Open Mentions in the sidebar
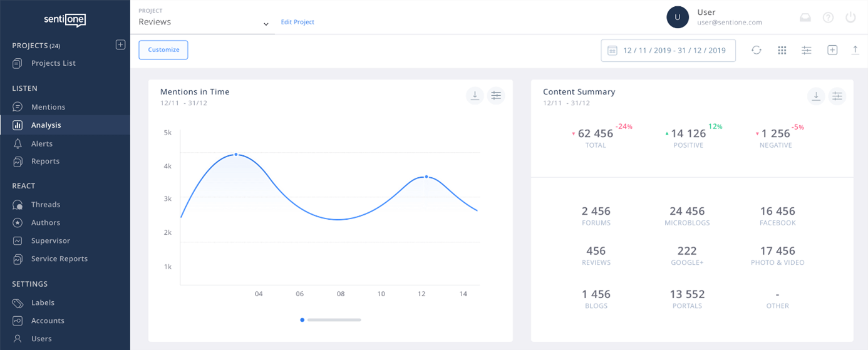This screenshot has height=350, width=868. pos(48,107)
